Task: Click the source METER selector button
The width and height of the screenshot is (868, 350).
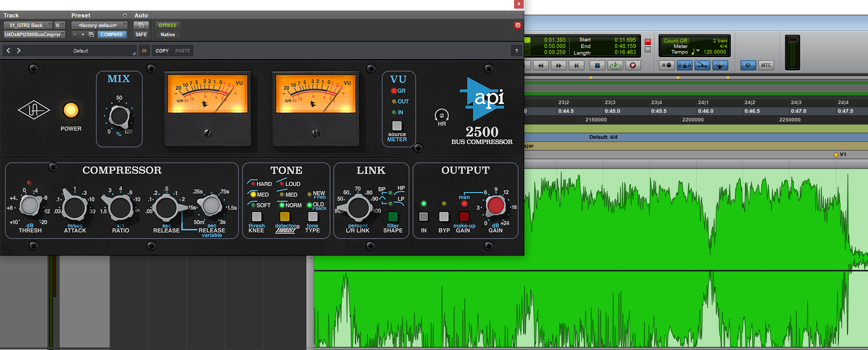Action: point(397,126)
